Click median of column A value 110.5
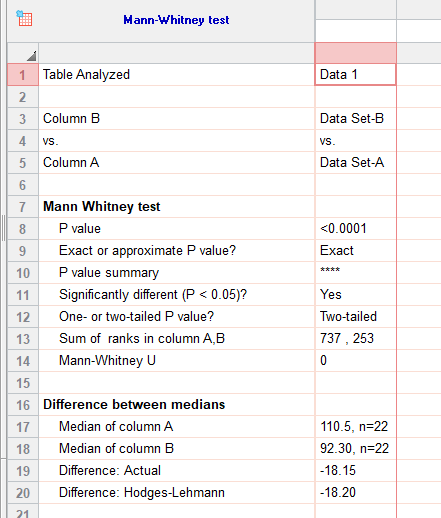The width and height of the screenshot is (441, 518). 355,427
